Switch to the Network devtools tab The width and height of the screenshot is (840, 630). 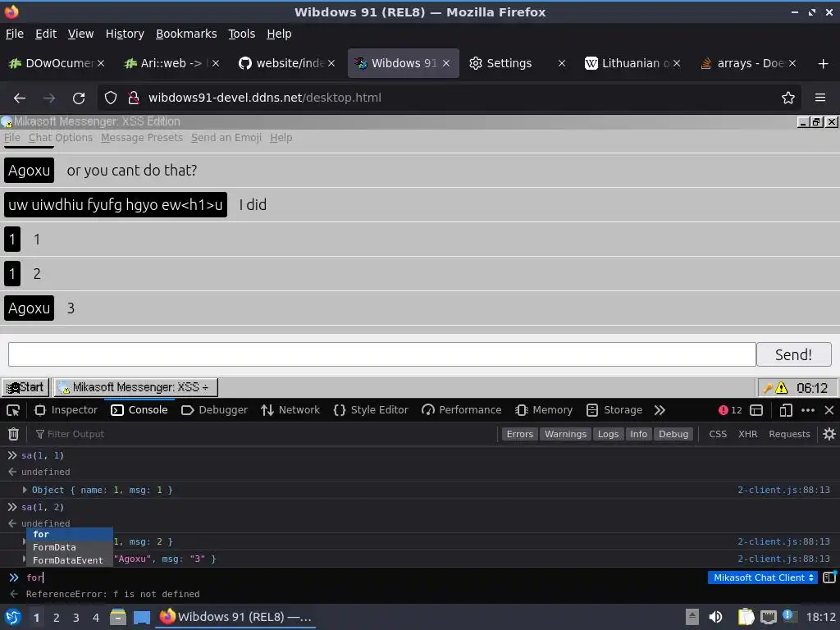pos(290,410)
